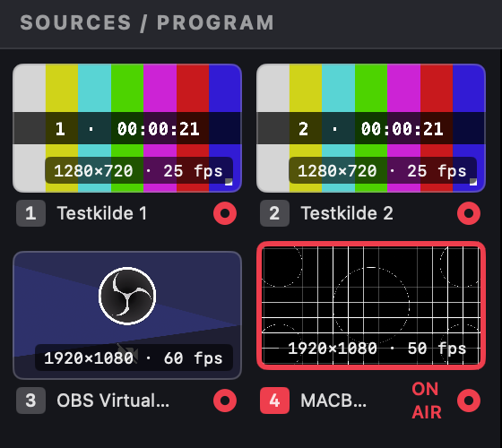Click the OBS Virtual… source name
Viewport: 502px width, 448px height.
(113, 401)
